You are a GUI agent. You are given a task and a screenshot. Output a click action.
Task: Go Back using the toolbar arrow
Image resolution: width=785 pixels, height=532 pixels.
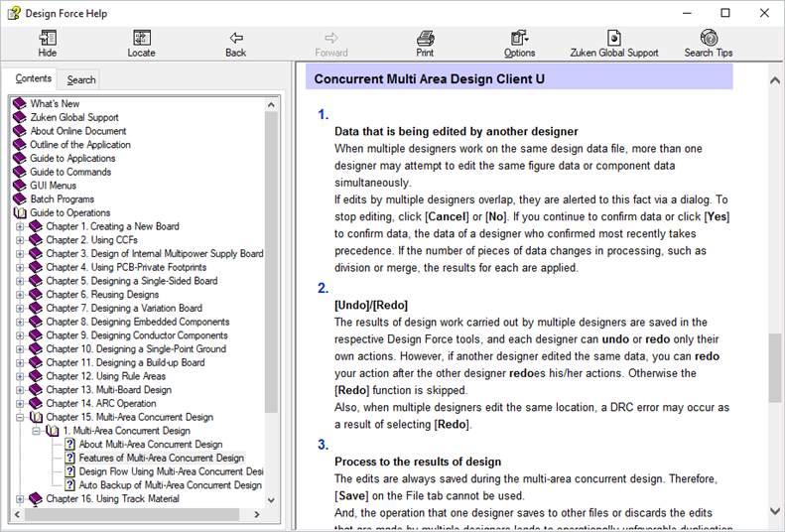tap(236, 44)
